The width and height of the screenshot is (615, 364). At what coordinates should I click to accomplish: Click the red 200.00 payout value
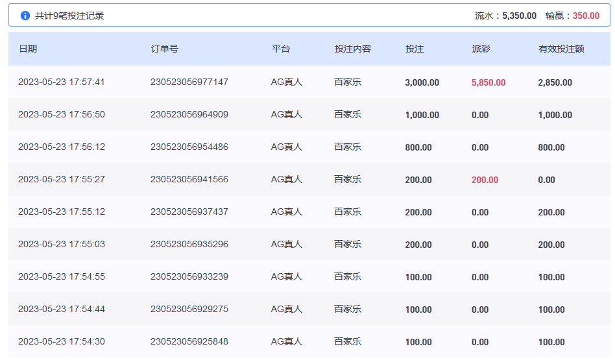(485, 180)
